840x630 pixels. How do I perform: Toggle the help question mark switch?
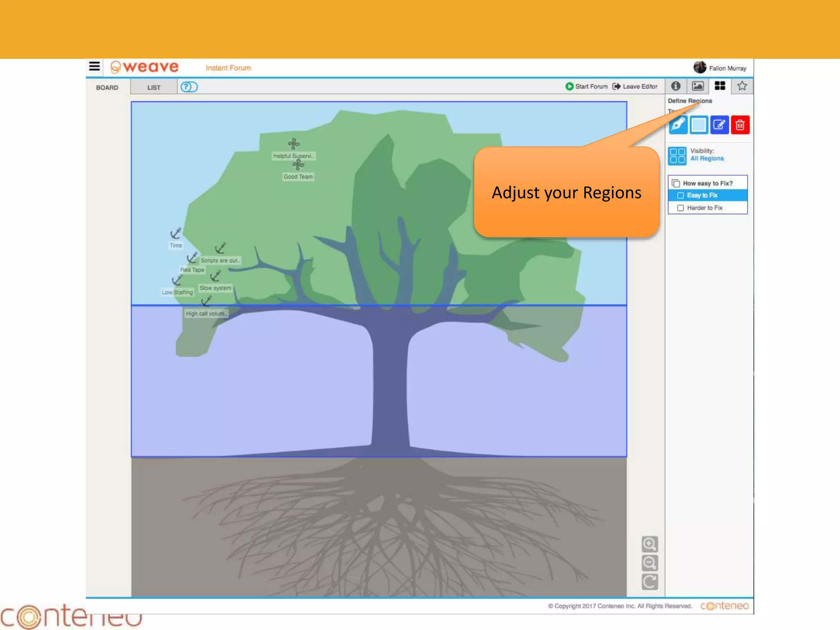point(189,87)
